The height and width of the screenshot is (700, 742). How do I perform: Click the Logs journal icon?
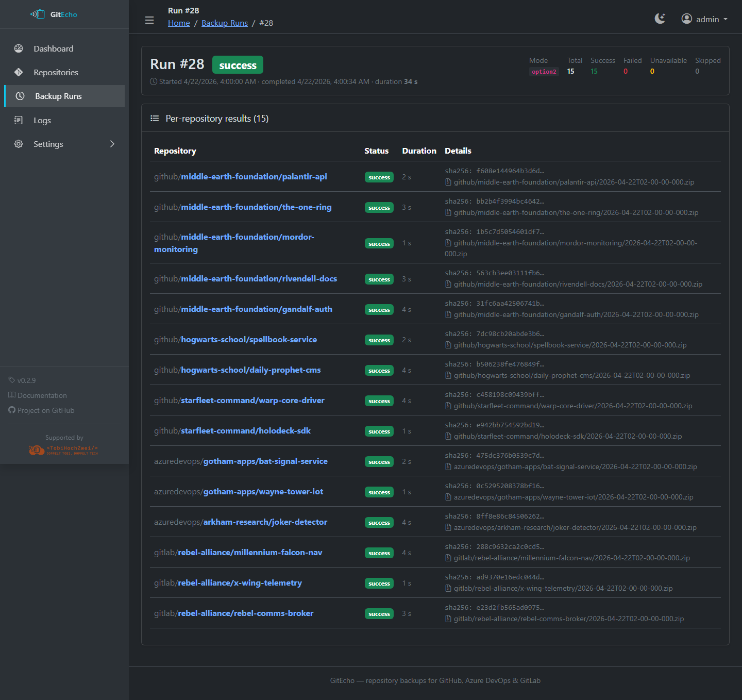19,120
